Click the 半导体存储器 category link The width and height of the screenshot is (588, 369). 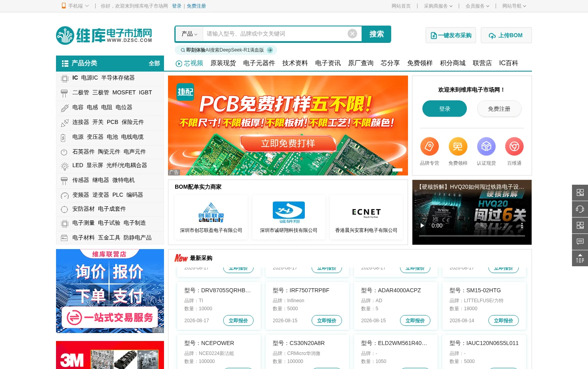(118, 78)
